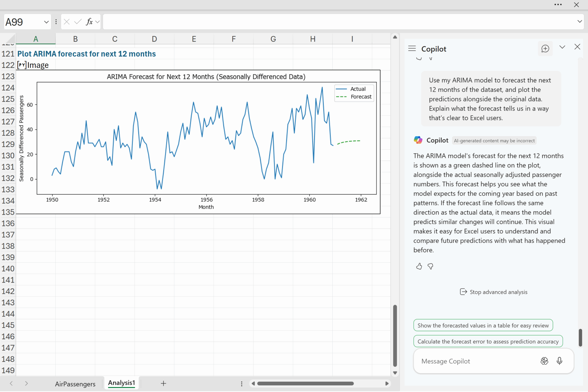Viewport: 588px width, 392px height.
Task: Click the thumbs up feedback icon
Action: click(419, 267)
